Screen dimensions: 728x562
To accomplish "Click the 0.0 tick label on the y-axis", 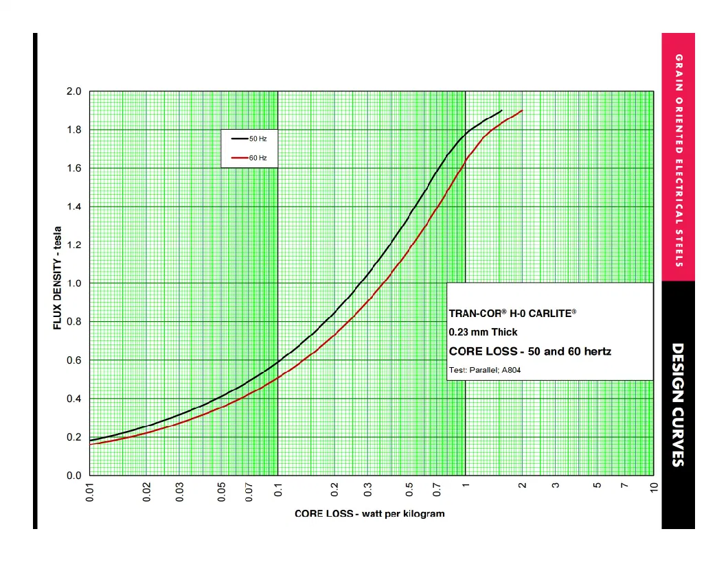I will (73, 476).
